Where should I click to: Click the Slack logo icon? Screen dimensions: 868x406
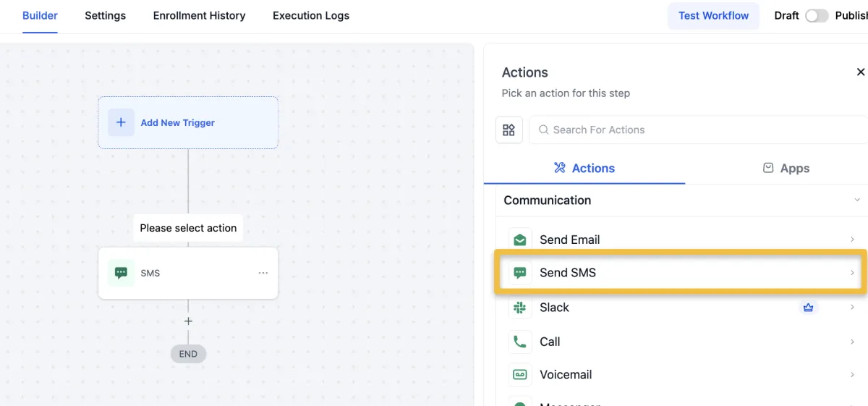[519, 308]
